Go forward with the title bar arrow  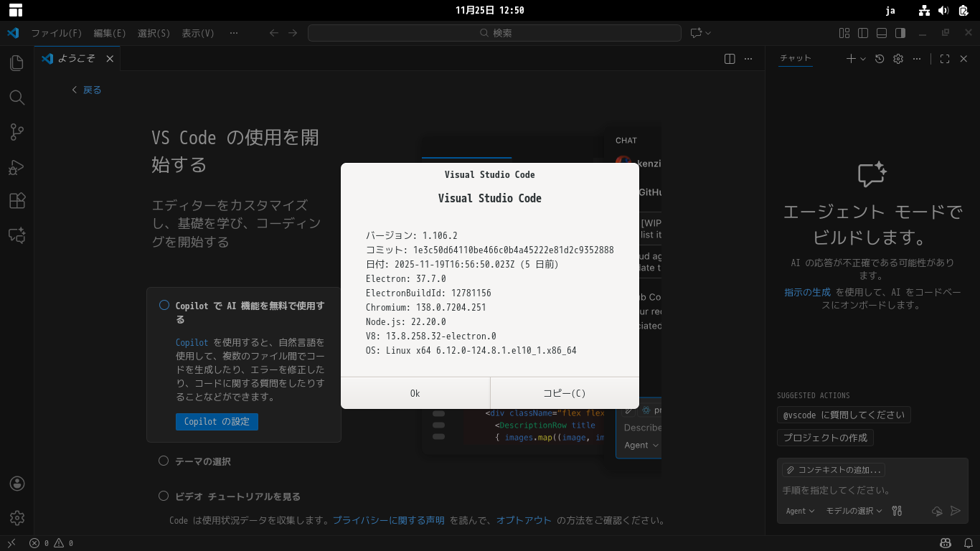293,33
